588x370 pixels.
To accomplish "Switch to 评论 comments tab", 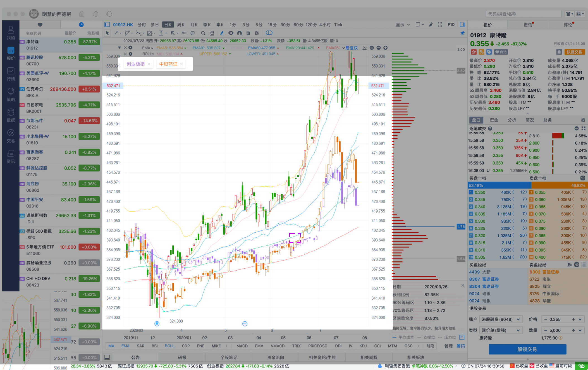I will click(568, 25).
